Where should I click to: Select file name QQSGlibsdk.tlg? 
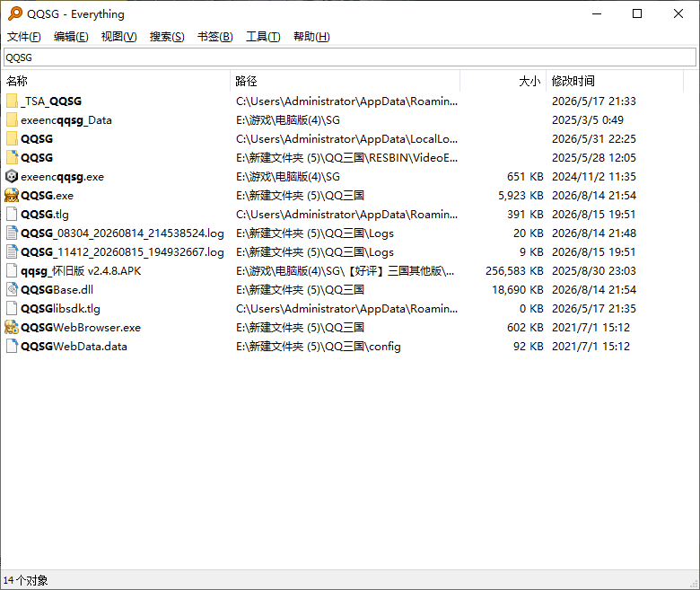(x=60, y=309)
